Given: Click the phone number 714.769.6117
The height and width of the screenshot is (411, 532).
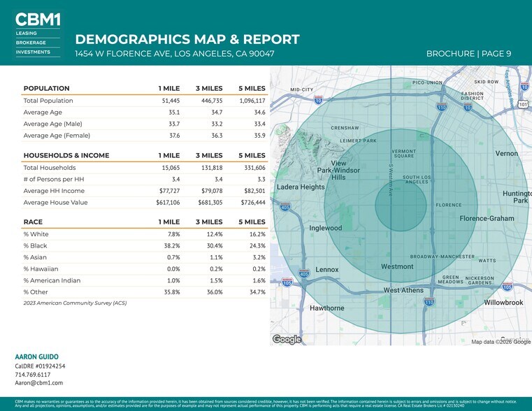Looking at the screenshot, I should tap(33, 375).
